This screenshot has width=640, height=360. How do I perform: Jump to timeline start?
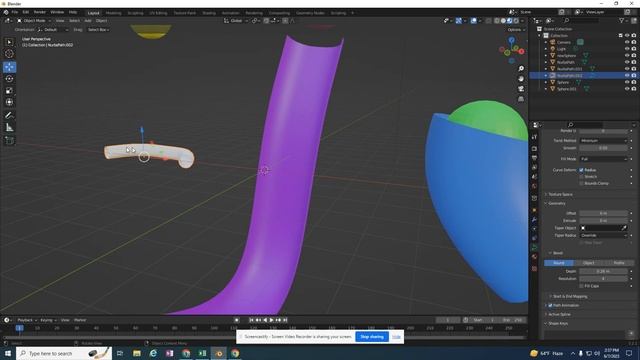pyautogui.click(x=251, y=320)
